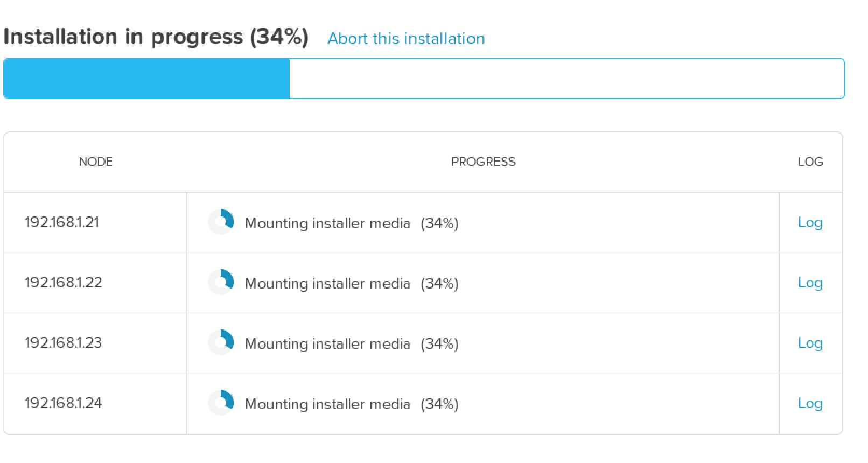Click the LOG column header
Screen dimensions: 868x463
click(x=810, y=162)
